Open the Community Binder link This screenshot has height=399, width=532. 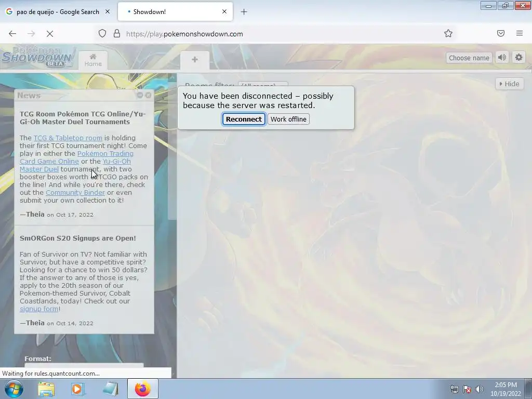[75, 192]
